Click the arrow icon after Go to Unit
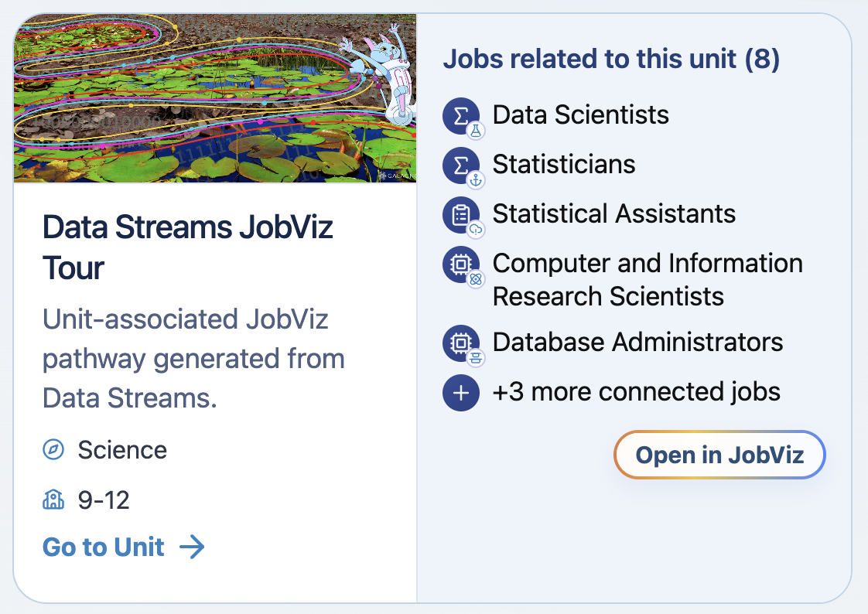Screen dimensions: 868x614 click(x=192, y=547)
